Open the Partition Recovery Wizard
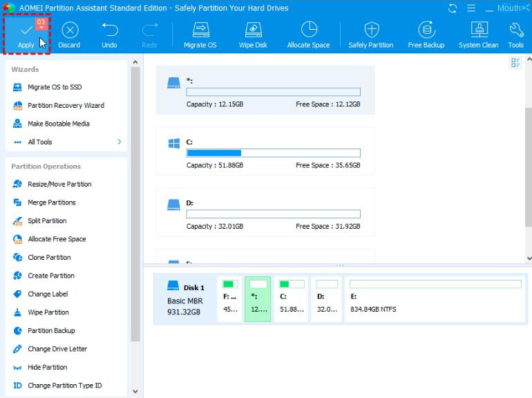The height and width of the screenshot is (398, 532). 66,106
